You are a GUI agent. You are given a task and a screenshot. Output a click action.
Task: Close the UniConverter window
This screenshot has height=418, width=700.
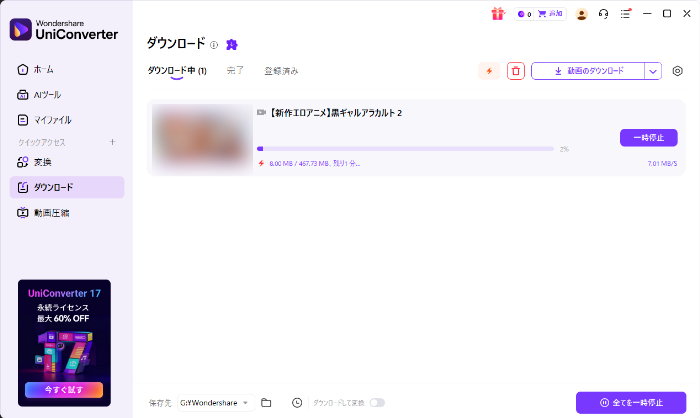click(x=687, y=14)
